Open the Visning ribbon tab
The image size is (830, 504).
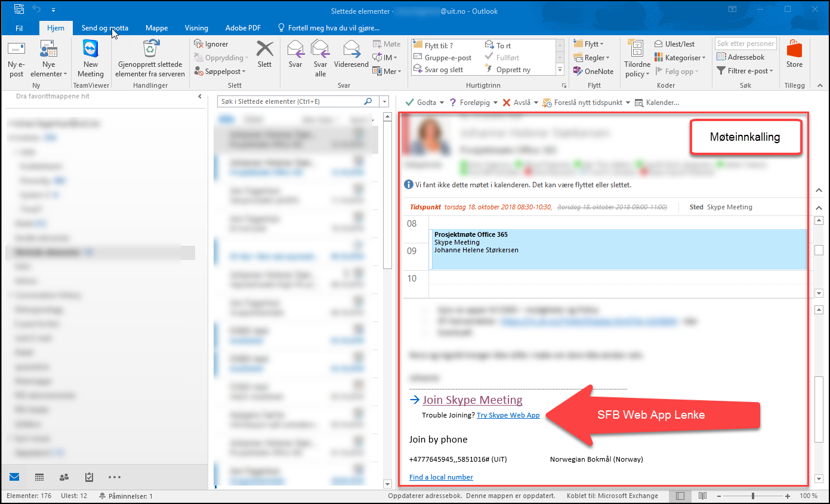point(196,28)
